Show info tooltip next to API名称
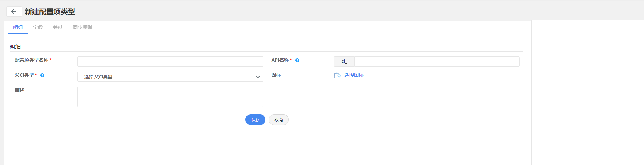The image size is (644, 165). tap(297, 60)
